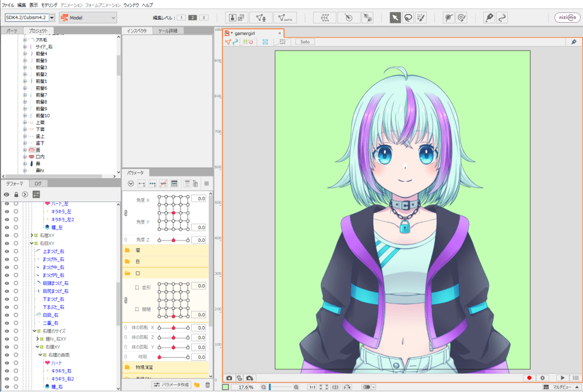Viewport: 583px width, 392px height.
Task: Reset view with the 1:1 button
Action: pos(312,387)
